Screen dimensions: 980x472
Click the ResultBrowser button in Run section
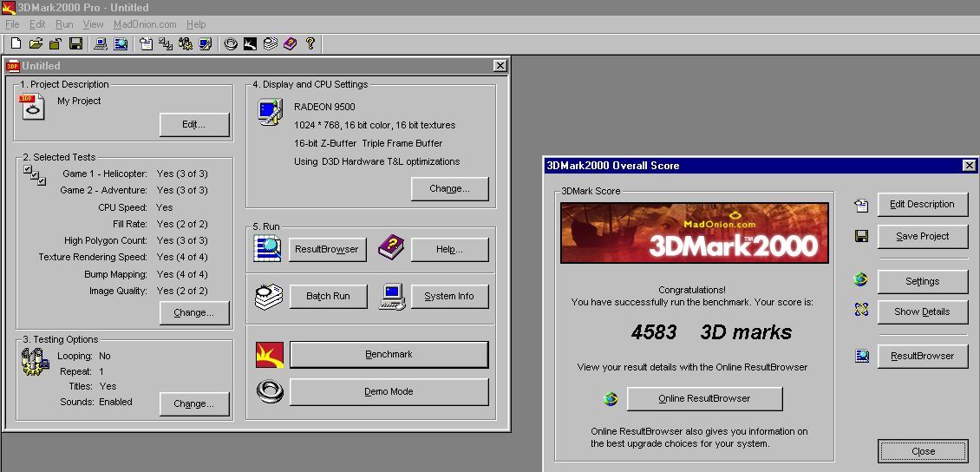click(328, 249)
